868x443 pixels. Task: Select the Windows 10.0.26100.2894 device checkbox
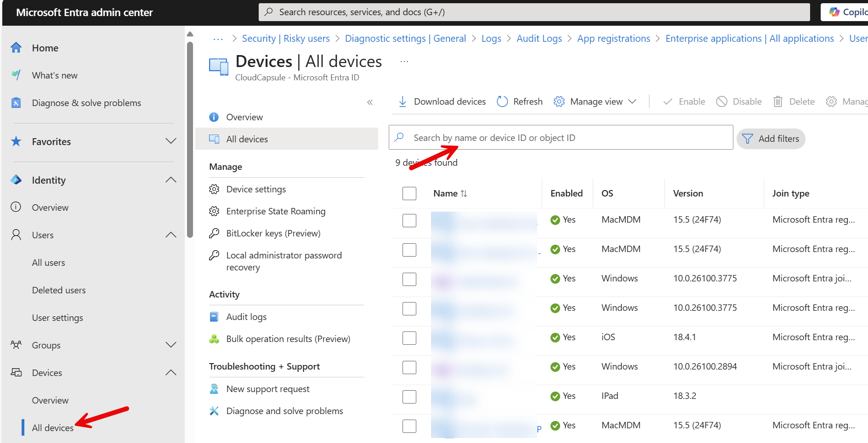tap(409, 367)
